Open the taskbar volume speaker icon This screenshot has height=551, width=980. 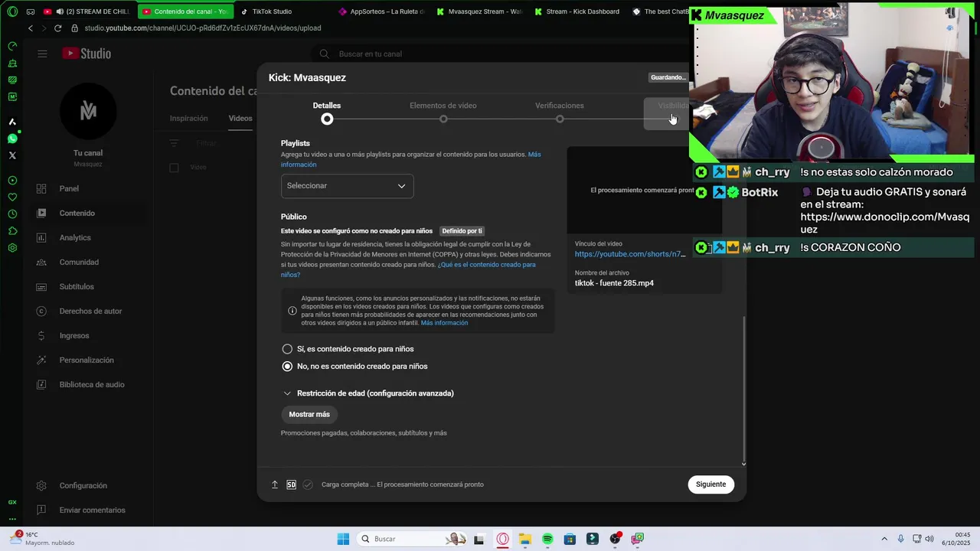(x=929, y=539)
